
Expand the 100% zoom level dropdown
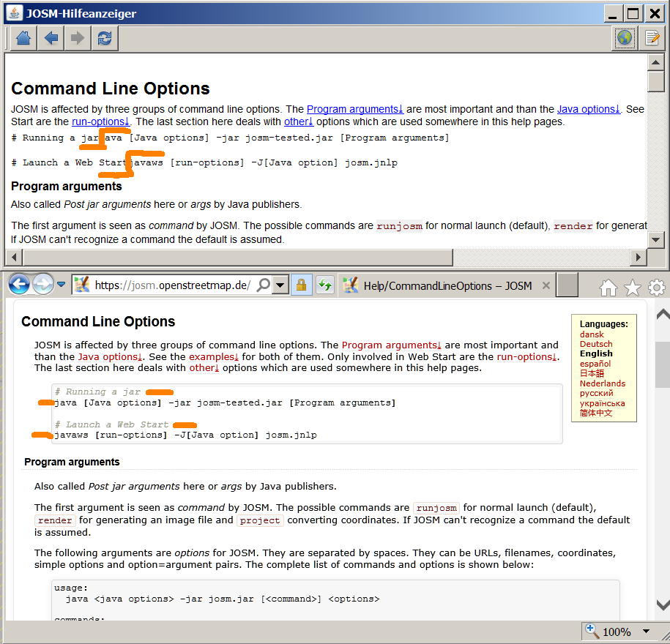[x=646, y=631]
